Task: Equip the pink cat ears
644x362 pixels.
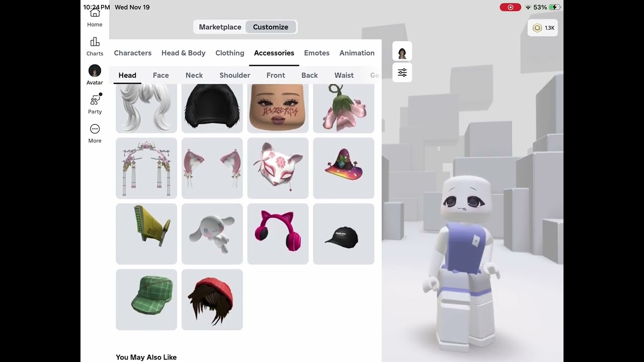Action: [212, 168]
